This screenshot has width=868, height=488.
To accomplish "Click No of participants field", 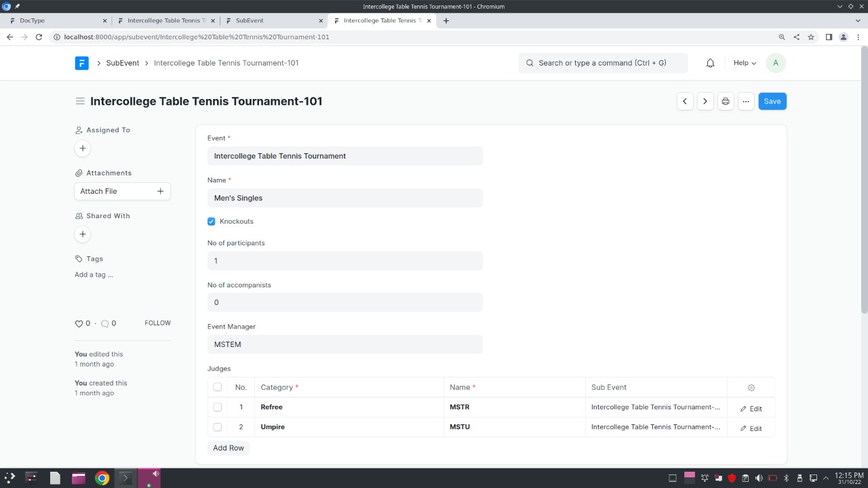I will click(345, 261).
